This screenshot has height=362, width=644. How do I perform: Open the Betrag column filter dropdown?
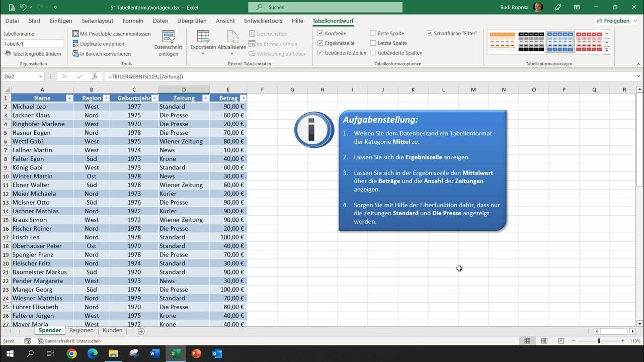tap(243, 98)
